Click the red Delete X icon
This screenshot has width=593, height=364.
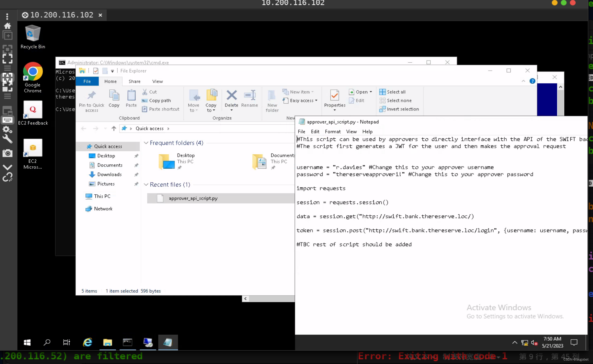coord(232,95)
